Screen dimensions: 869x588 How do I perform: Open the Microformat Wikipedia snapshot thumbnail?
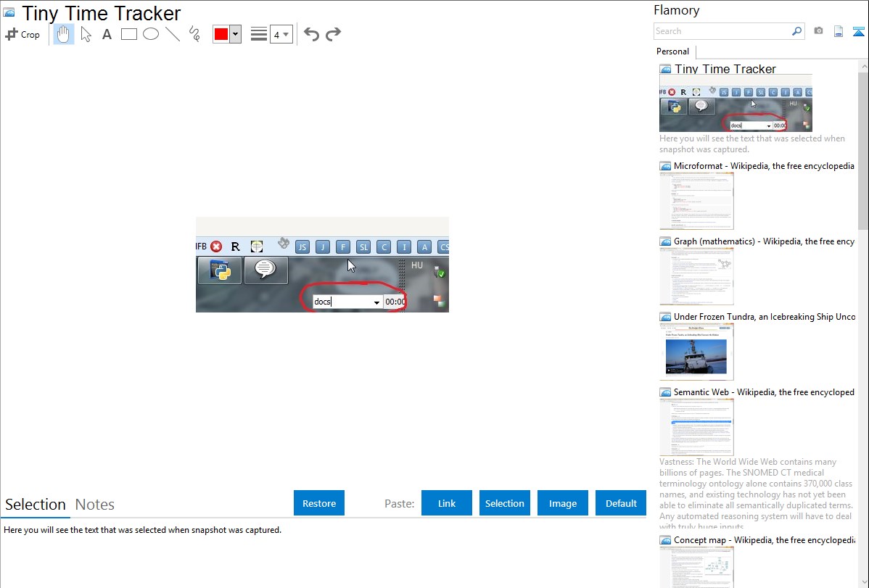(x=696, y=201)
